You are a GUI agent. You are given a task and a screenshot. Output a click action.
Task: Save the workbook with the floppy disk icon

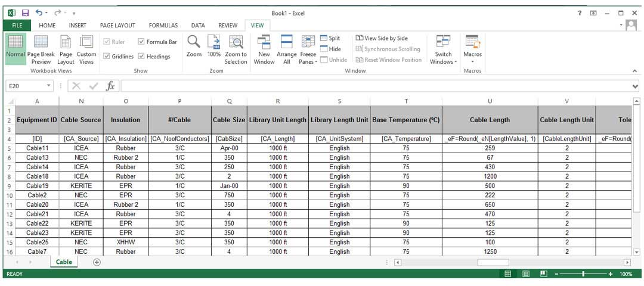pyautogui.click(x=25, y=13)
